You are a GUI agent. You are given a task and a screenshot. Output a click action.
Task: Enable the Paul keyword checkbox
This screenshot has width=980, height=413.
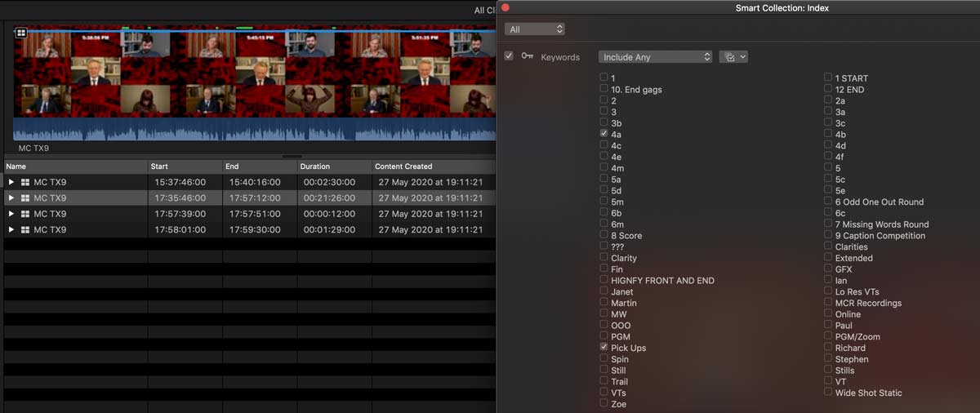pyautogui.click(x=828, y=324)
